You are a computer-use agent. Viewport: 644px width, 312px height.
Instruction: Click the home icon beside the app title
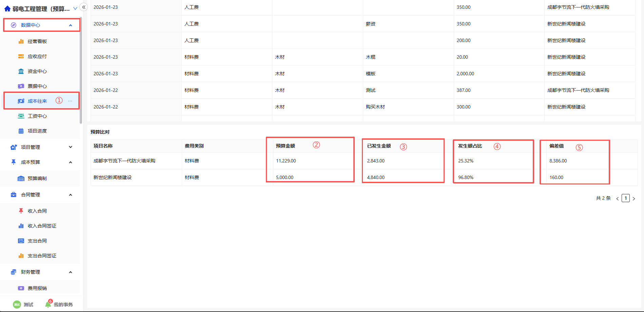(7, 9)
